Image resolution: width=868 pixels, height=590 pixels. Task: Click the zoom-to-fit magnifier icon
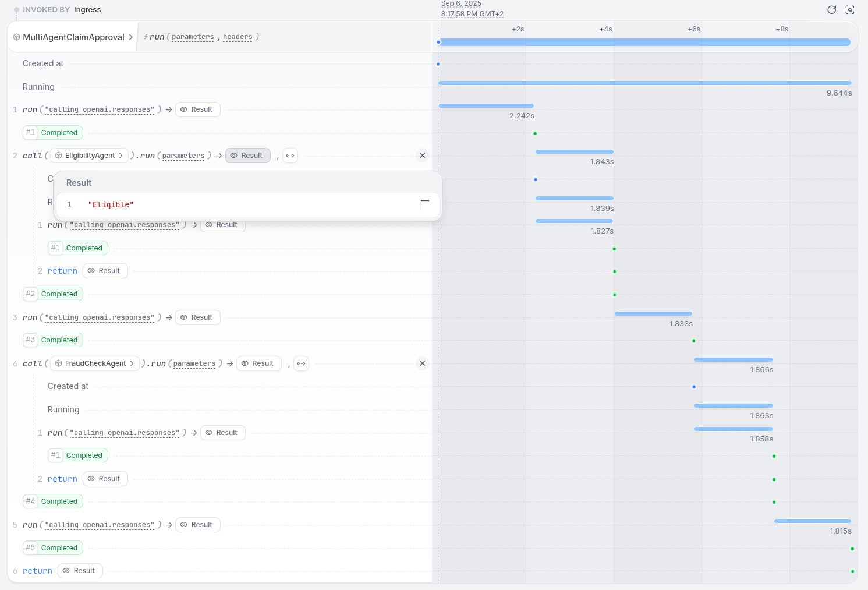click(x=850, y=10)
